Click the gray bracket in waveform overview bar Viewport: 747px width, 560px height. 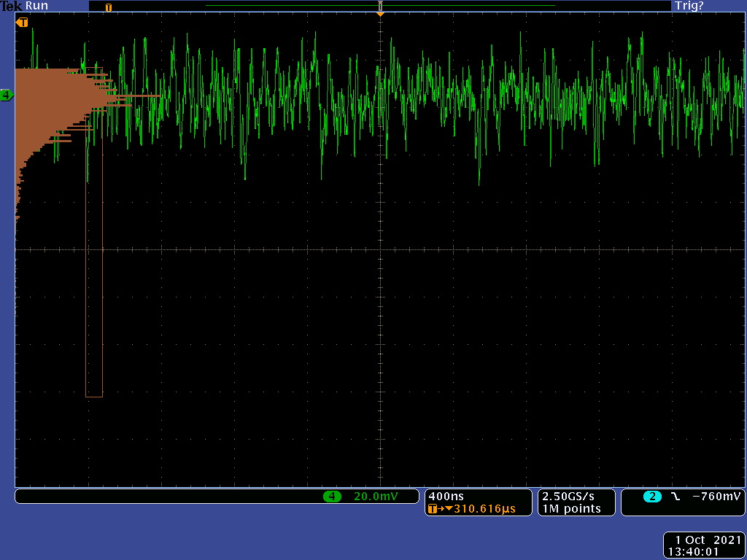[x=380, y=6]
